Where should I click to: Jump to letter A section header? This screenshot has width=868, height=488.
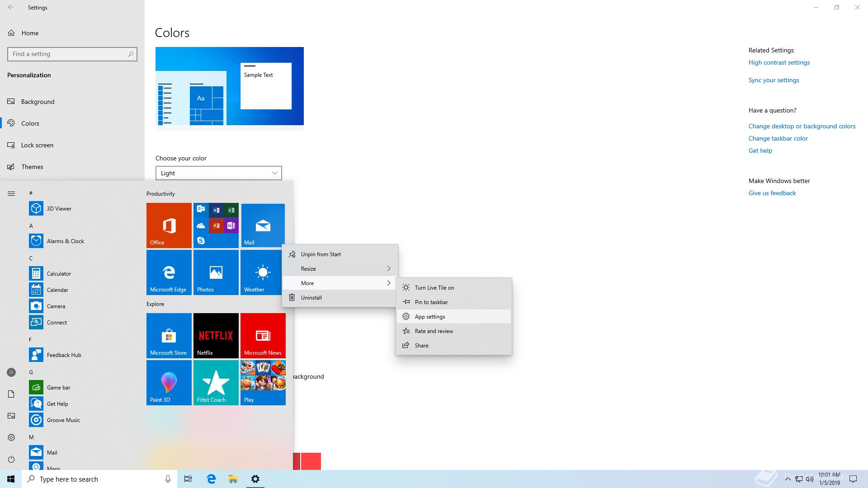click(x=31, y=225)
